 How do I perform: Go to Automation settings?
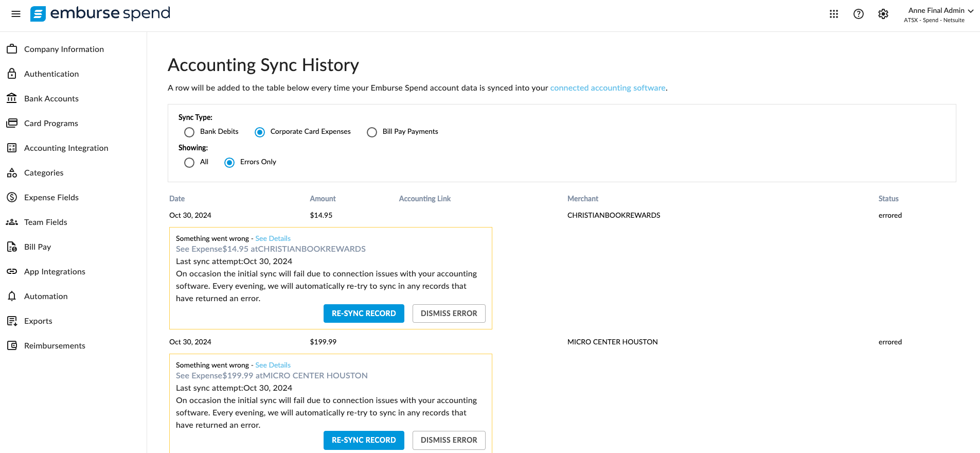[46, 296]
